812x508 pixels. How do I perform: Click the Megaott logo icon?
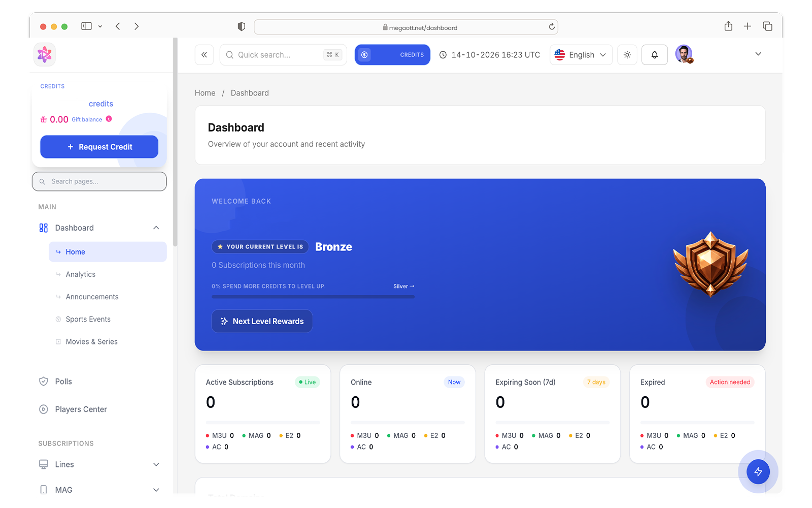click(45, 54)
